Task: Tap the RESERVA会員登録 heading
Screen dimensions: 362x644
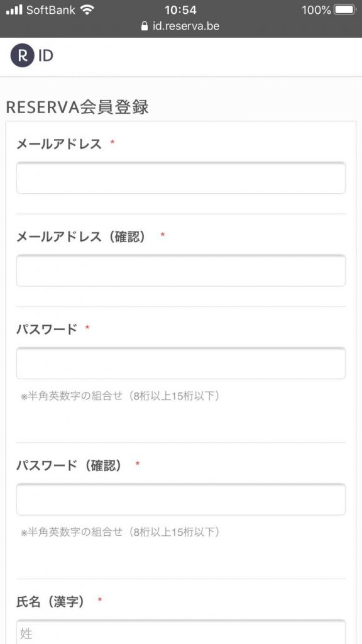Action: [x=77, y=108]
